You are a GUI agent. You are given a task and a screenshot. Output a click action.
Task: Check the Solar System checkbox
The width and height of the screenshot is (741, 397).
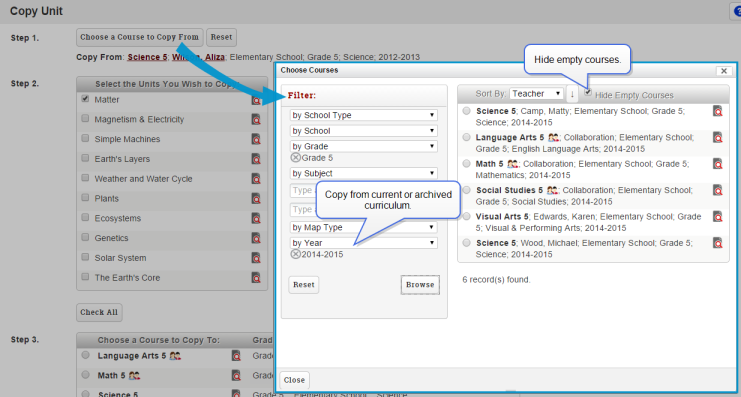[x=85, y=257]
